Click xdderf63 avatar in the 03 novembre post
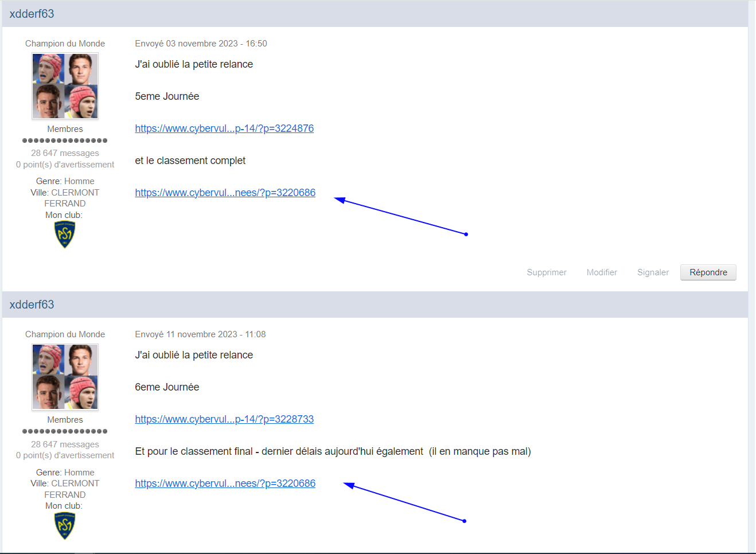 (65, 86)
